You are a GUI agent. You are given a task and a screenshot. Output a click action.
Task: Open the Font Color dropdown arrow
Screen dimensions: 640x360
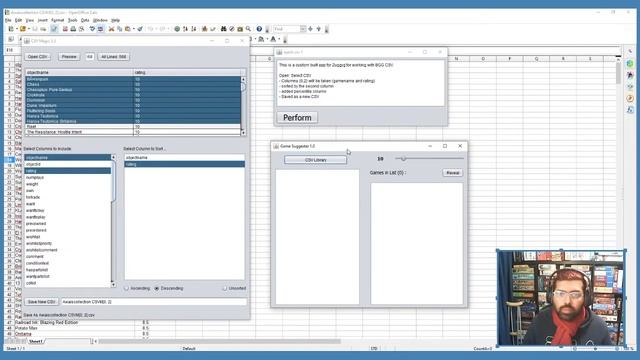(279, 39)
